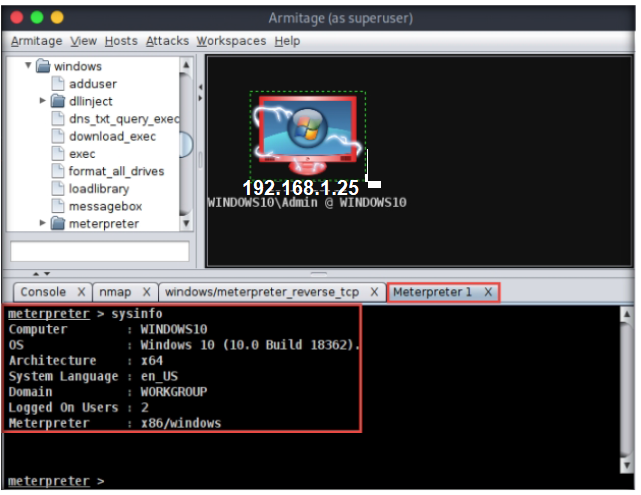
Task: Click the 192.168.1.25 host label
Action: (300, 188)
